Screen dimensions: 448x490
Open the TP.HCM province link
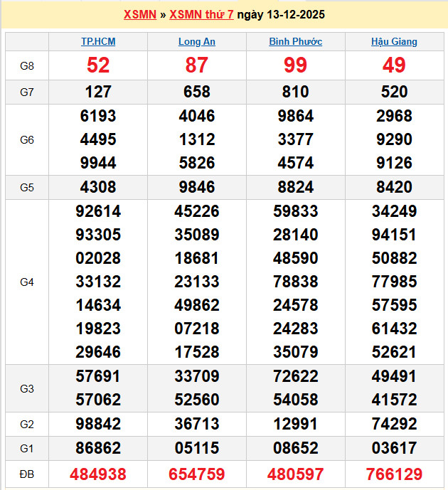click(98, 41)
